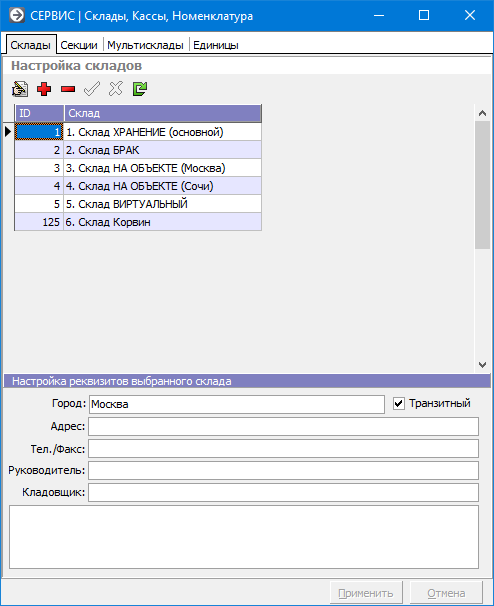Go to the Единицы tab

pos(216,45)
